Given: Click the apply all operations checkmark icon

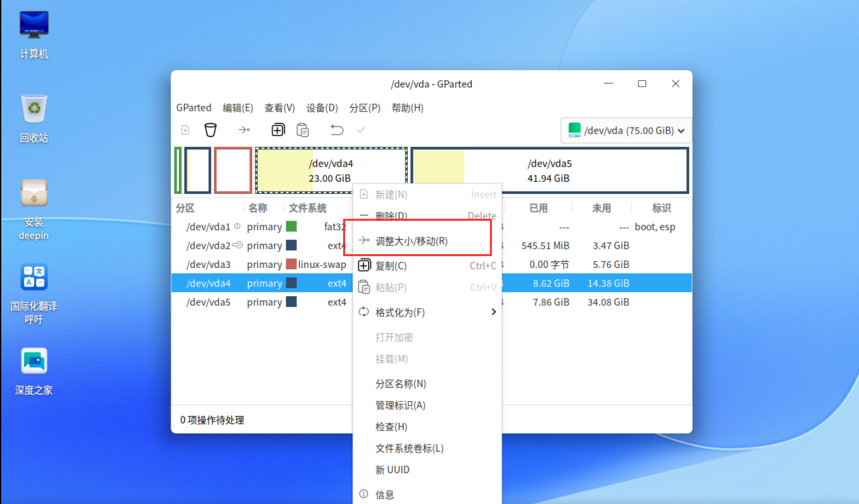Looking at the screenshot, I should 361,129.
